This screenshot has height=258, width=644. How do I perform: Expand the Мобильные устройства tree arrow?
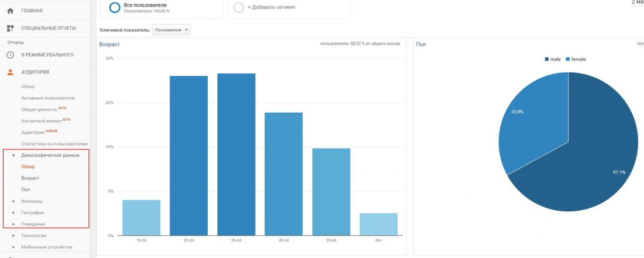coord(13,247)
